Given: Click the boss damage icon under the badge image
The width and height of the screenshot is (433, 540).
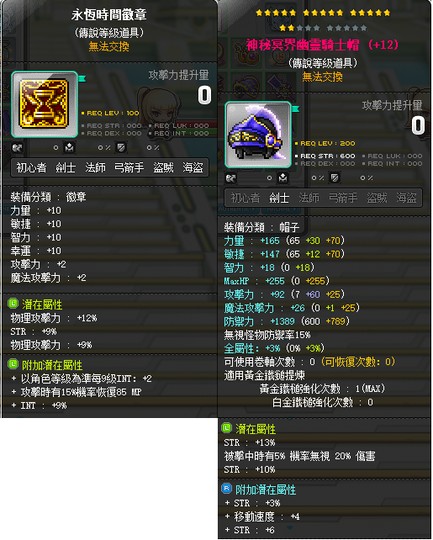Looking at the screenshot, I should (70, 148).
